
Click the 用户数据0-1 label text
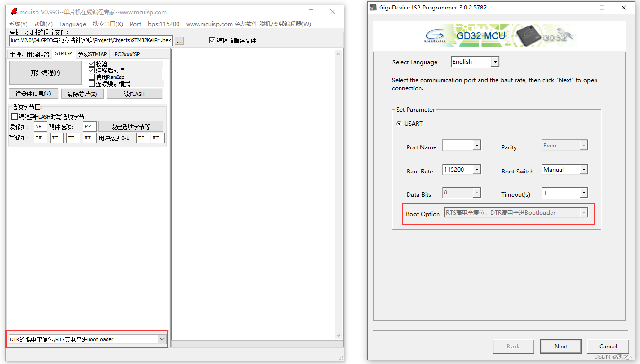click(x=114, y=139)
